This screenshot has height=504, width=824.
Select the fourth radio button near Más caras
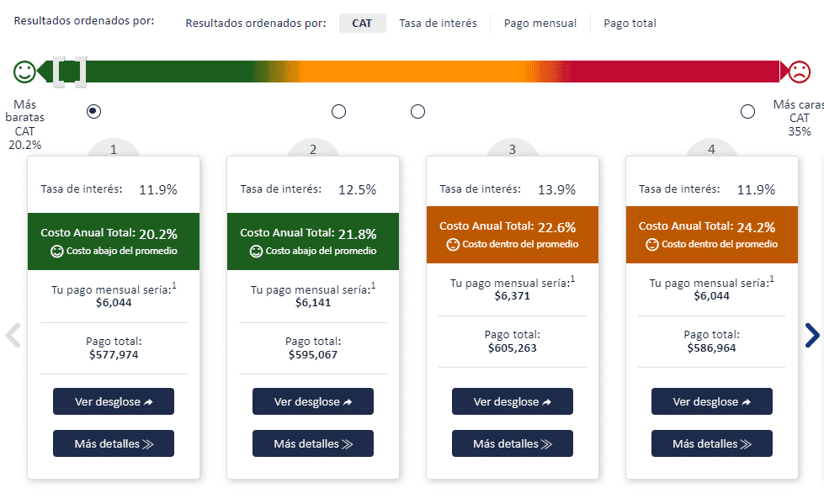[x=747, y=111]
